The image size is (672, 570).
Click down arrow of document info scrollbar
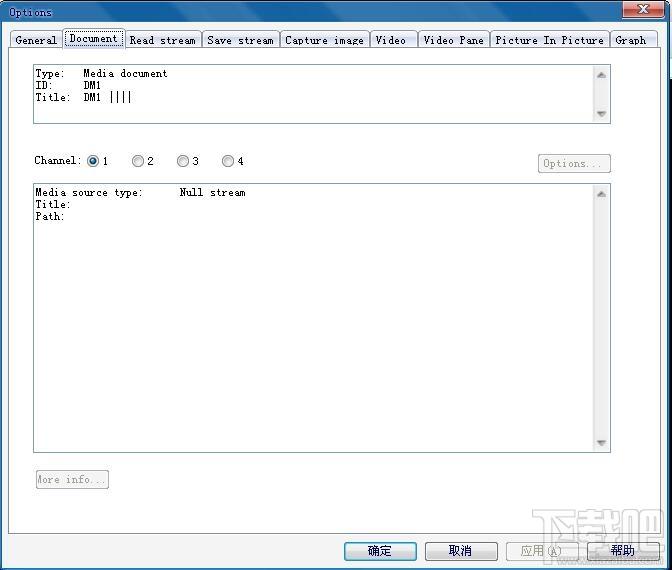[601, 114]
